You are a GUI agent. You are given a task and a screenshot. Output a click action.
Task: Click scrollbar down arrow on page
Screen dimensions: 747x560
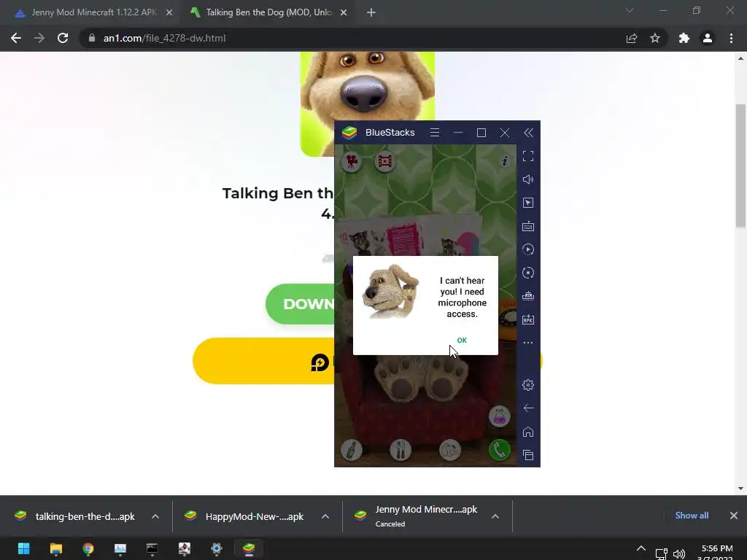pos(740,488)
